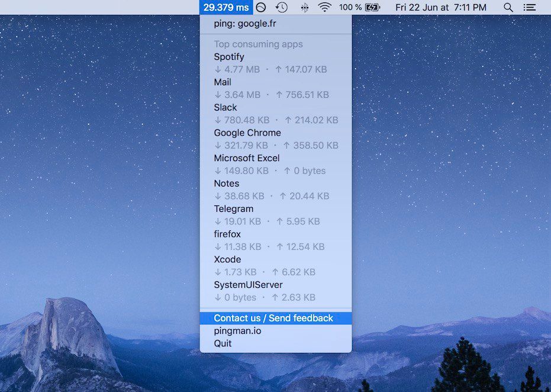This screenshot has width=551, height=392.
Task: Click the 29.379 ms ping menu bar item
Action: point(226,7)
